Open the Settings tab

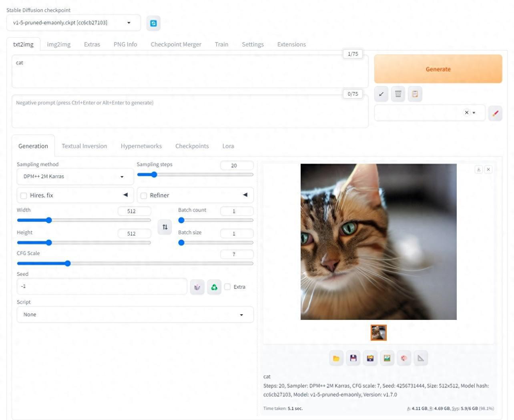click(x=253, y=44)
